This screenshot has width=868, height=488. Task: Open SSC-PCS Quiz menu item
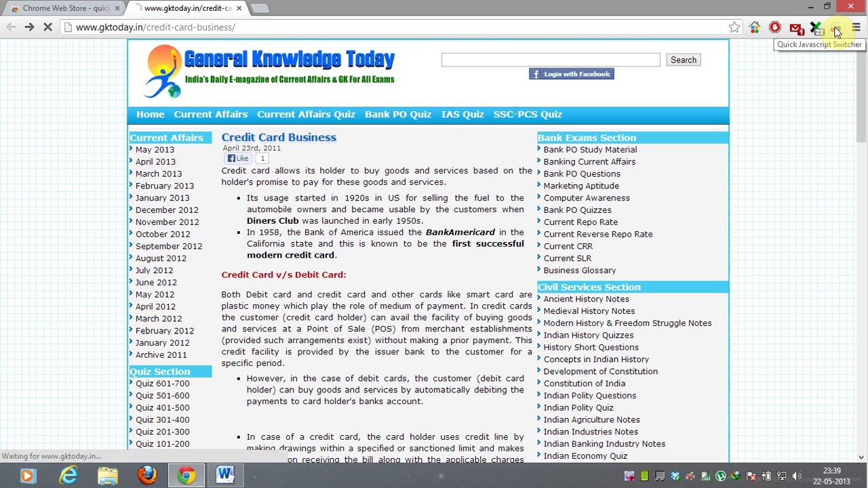(528, 114)
